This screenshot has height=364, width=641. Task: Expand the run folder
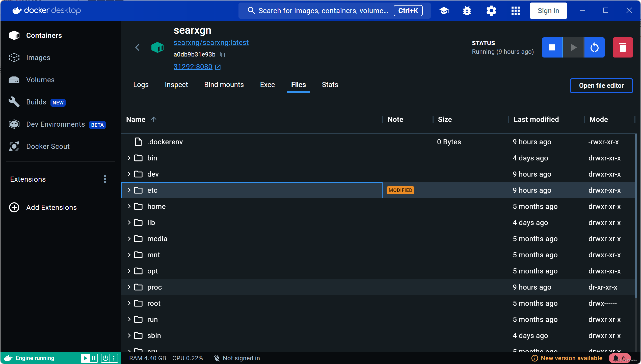129,319
